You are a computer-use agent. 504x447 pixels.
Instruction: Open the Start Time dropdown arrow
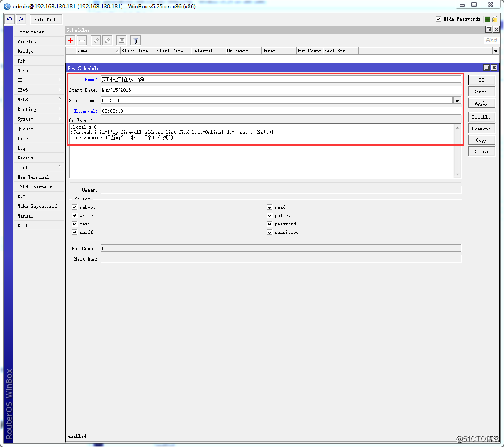[x=457, y=100]
